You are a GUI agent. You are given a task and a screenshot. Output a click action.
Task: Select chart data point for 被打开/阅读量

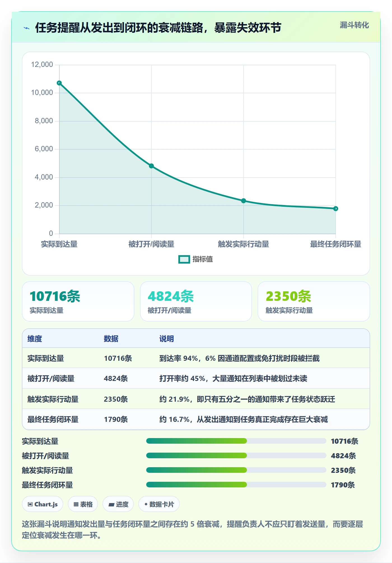click(151, 166)
